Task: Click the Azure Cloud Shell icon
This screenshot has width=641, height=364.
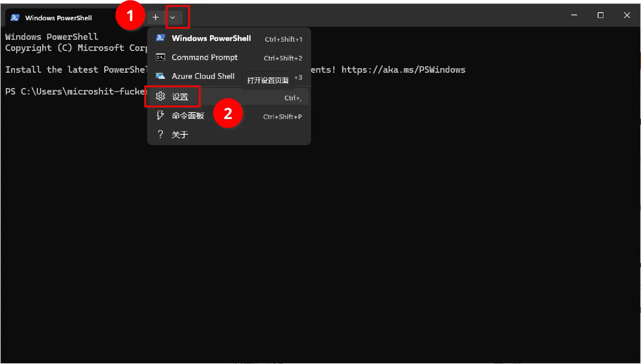Action: pyautogui.click(x=161, y=76)
